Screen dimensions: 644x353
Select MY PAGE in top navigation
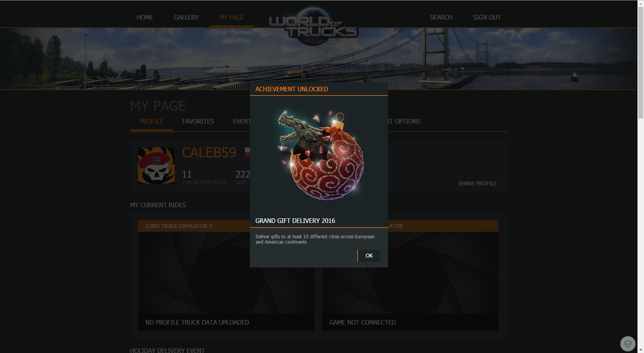(232, 17)
